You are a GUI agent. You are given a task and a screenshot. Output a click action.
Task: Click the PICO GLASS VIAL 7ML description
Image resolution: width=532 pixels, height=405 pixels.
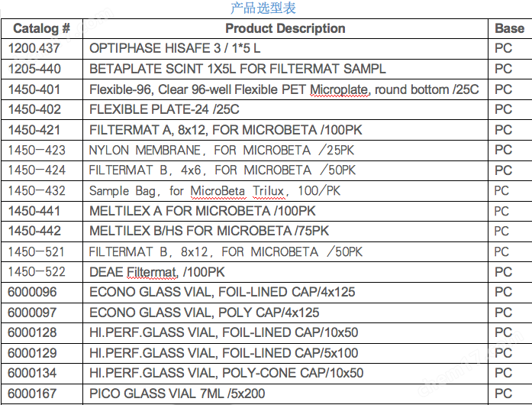click(x=177, y=394)
